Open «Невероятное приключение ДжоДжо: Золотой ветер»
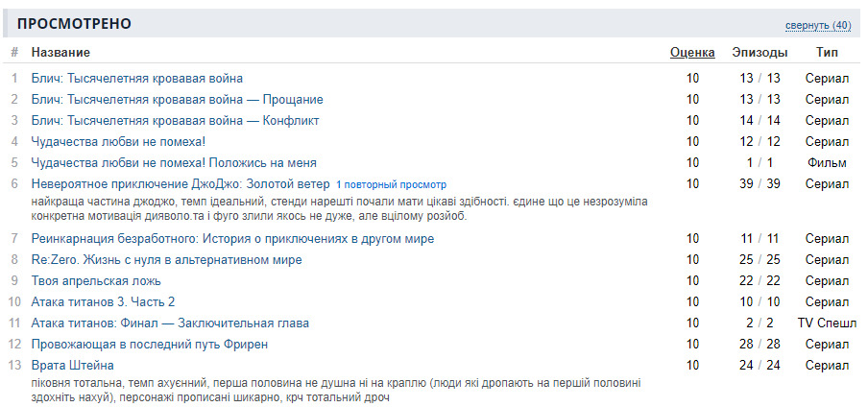This screenshot has width=868, height=407. [x=181, y=183]
